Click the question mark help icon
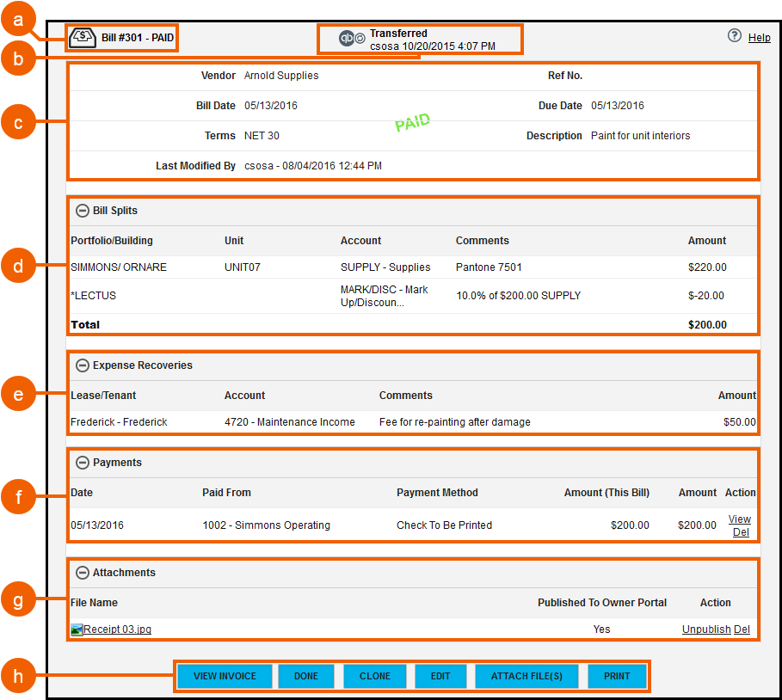 (734, 35)
